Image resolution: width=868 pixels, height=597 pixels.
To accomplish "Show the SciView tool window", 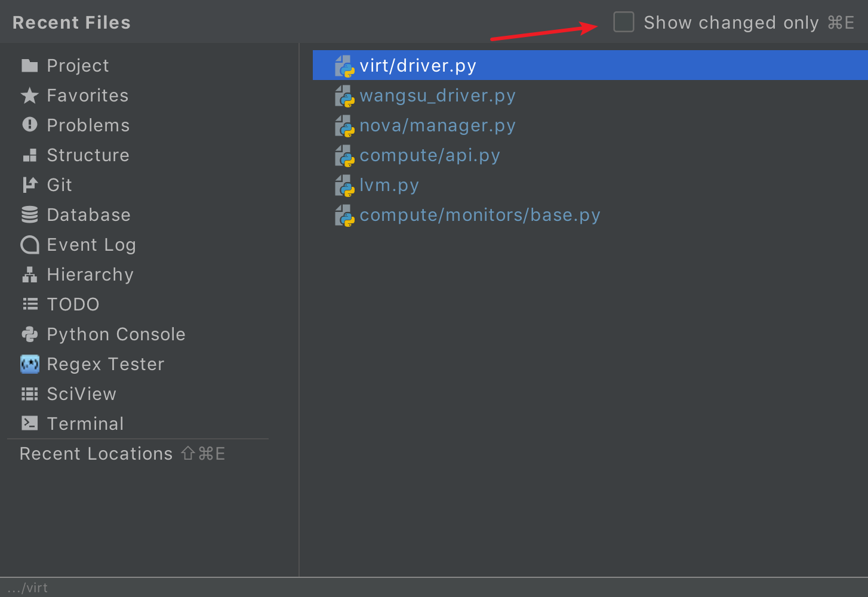I will 81,394.
